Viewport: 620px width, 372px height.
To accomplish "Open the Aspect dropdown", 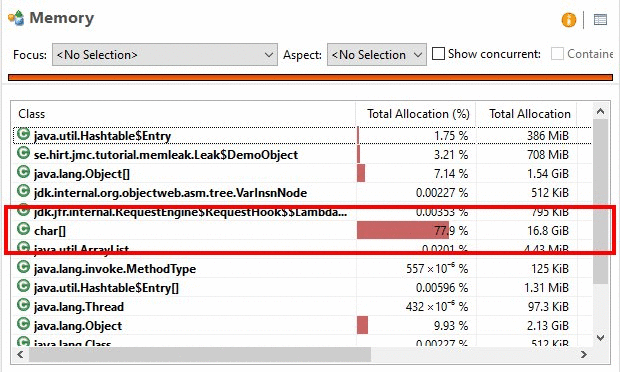I will pyautogui.click(x=376, y=55).
